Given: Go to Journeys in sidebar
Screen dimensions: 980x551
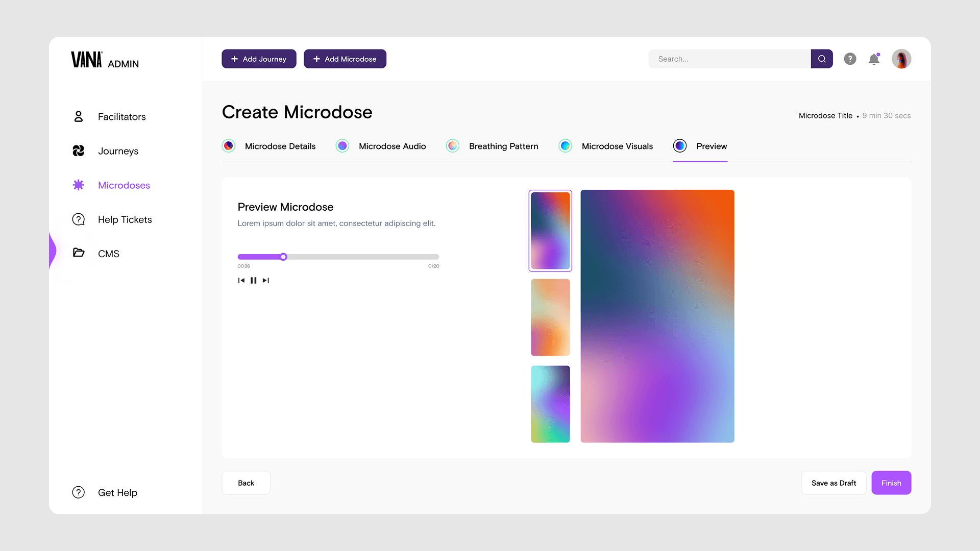Looking at the screenshot, I should click(118, 151).
